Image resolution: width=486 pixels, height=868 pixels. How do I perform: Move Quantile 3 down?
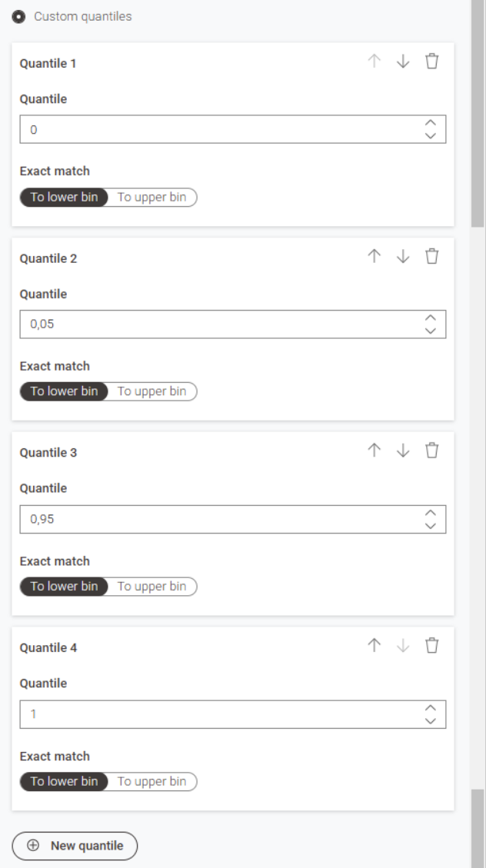(x=403, y=451)
